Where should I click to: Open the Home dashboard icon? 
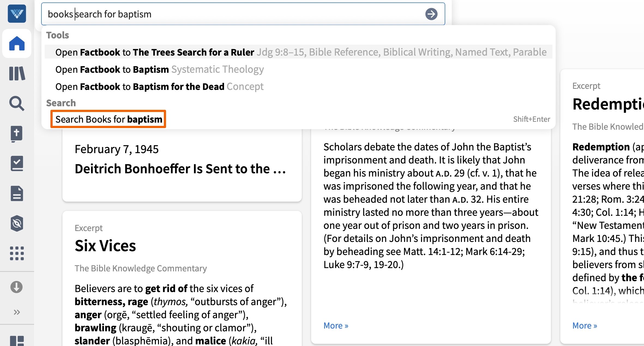point(17,44)
